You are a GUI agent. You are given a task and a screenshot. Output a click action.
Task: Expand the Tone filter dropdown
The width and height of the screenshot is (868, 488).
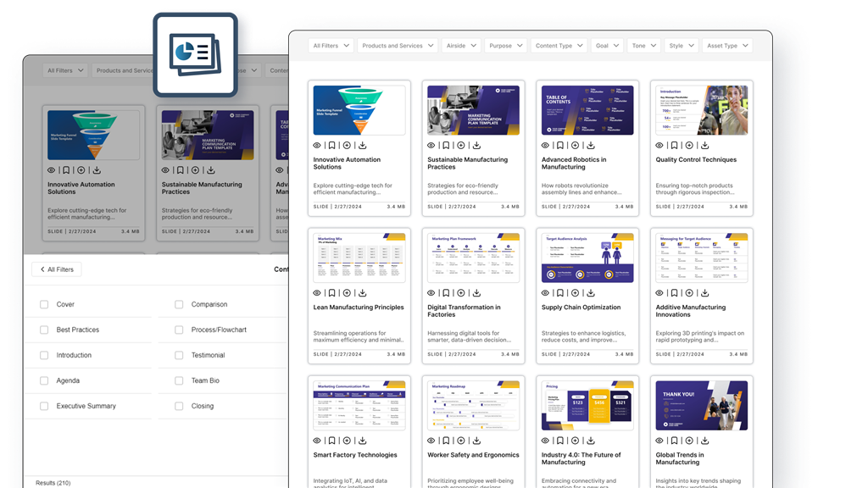643,46
